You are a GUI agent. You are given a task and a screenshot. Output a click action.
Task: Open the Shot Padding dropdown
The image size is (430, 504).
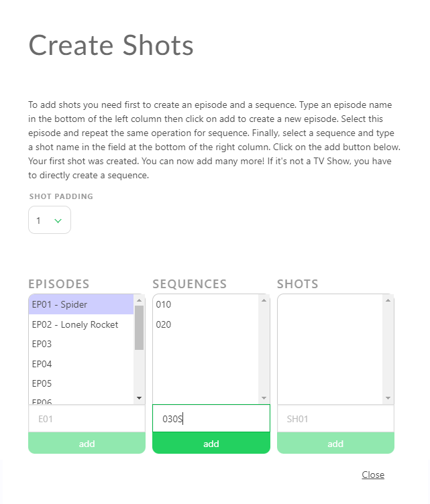pos(50,220)
